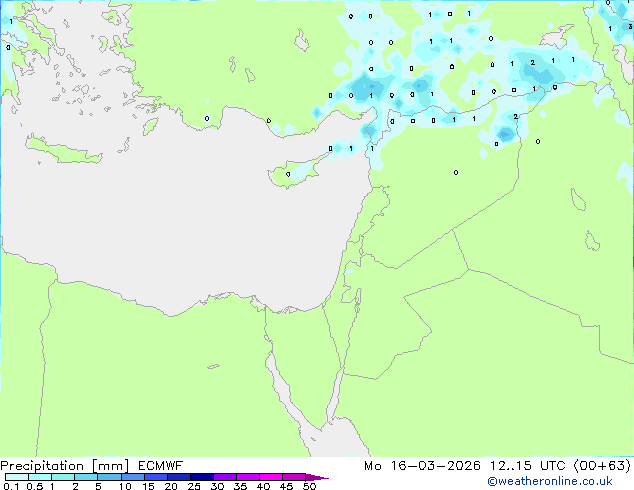
Task: Click legend scale label '35'
Action: tap(240, 486)
